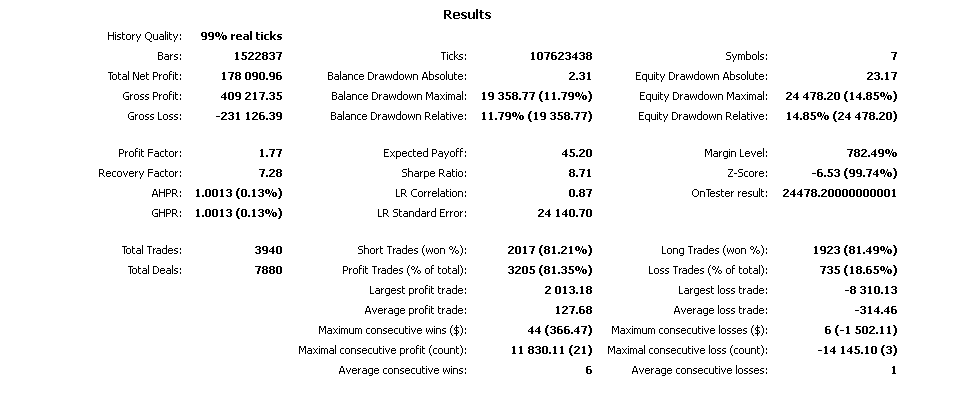Click the Results heading
The image size is (958, 404).
(x=467, y=15)
